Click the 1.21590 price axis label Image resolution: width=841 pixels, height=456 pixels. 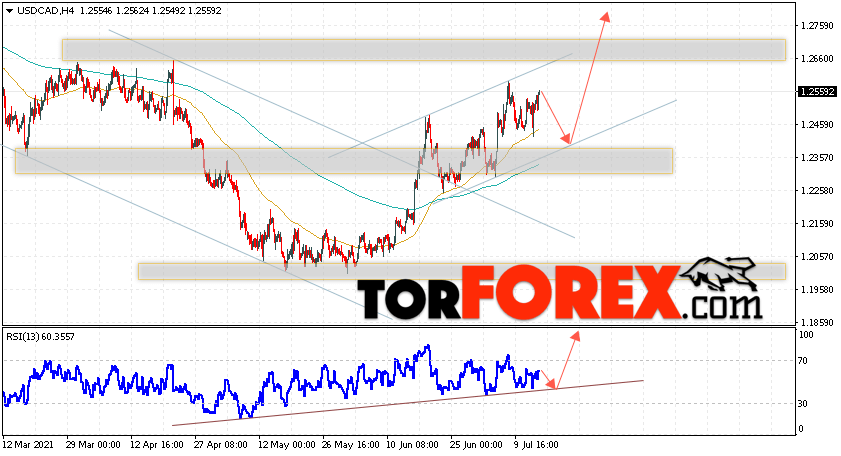click(x=817, y=224)
